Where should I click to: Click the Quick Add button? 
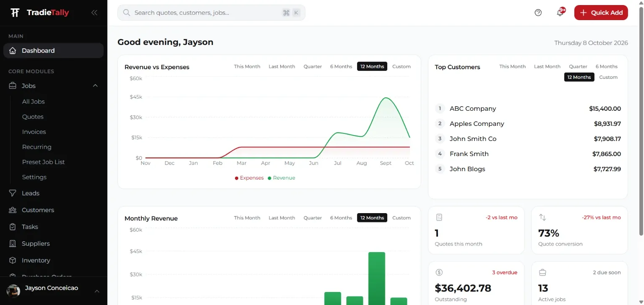[x=601, y=13]
